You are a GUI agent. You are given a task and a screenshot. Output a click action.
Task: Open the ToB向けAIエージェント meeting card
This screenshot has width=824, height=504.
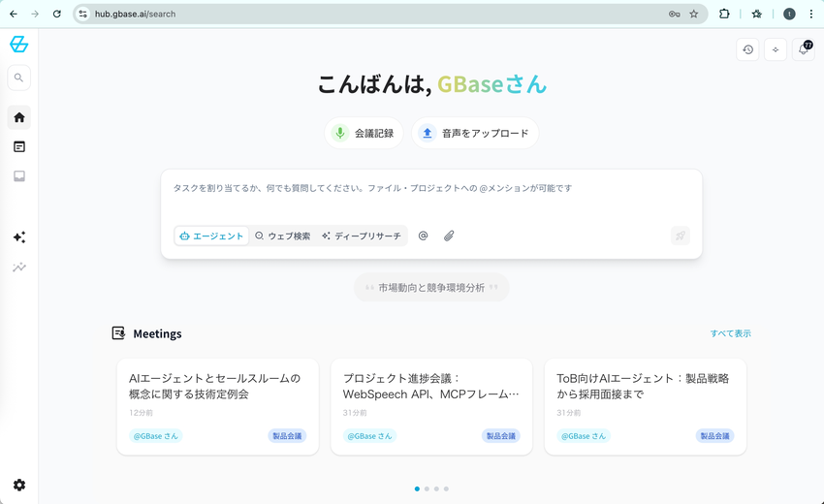click(x=646, y=407)
